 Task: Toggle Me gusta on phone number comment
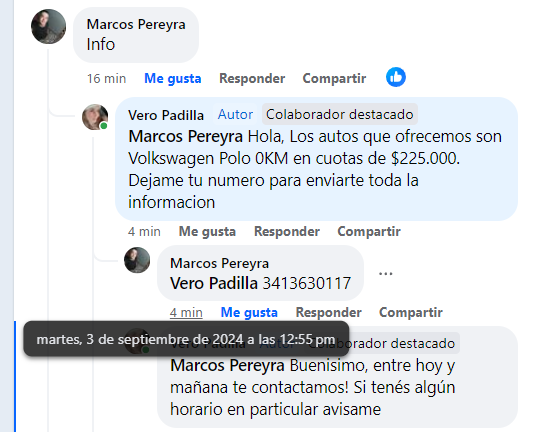coord(249,312)
